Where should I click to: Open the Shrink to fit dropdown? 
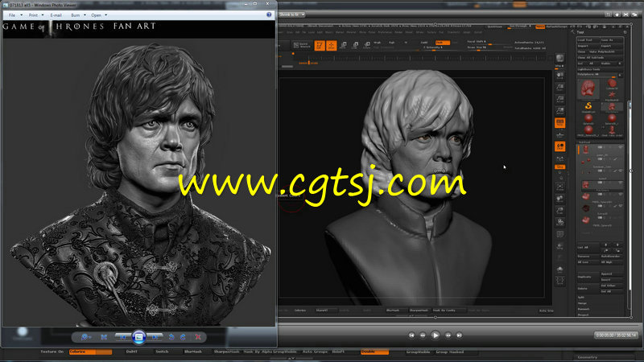[291, 14]
